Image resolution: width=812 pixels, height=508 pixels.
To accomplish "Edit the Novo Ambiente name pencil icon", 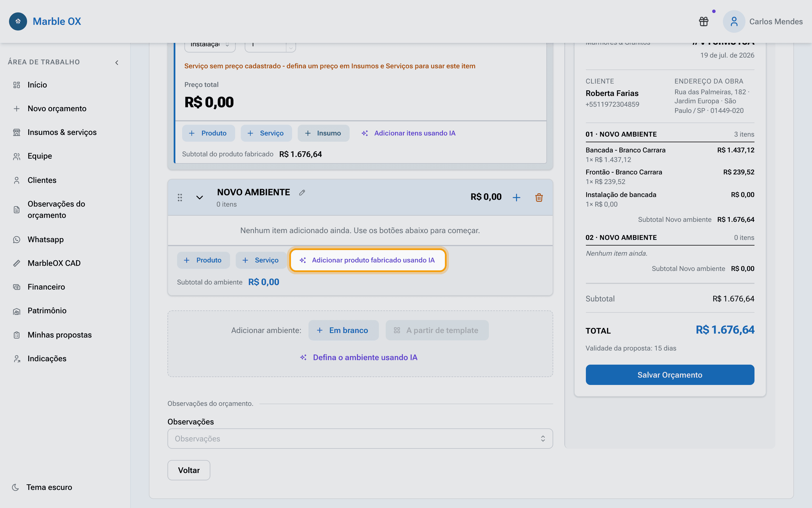I will tap(302, 192).
